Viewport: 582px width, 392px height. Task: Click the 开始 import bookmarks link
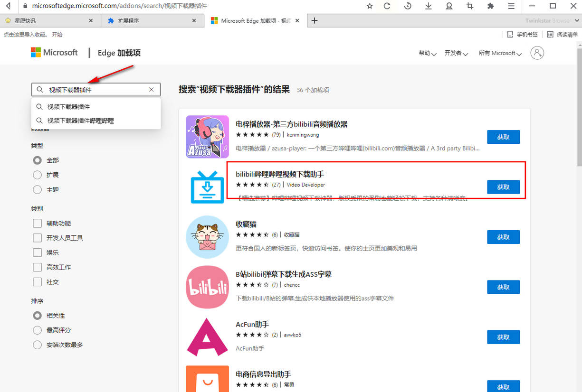[57, 35]
